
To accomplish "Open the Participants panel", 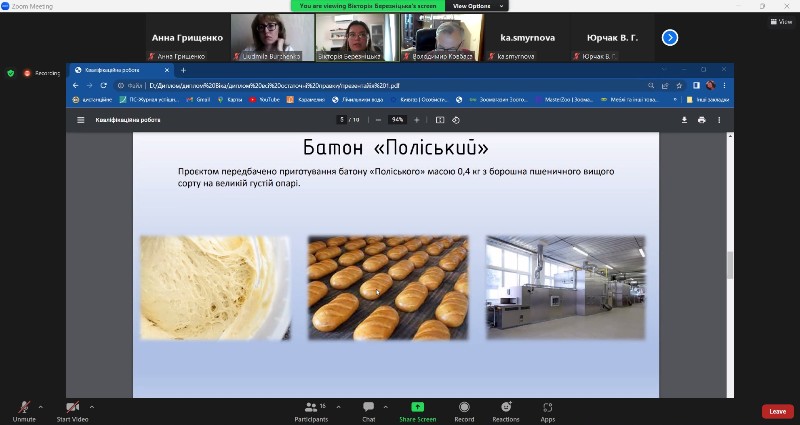I will pos(311,412).
